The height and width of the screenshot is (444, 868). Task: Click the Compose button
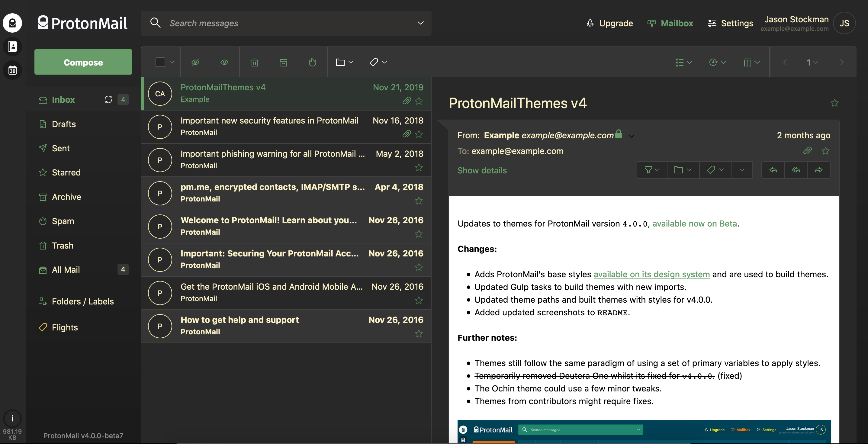click(83, 62)
